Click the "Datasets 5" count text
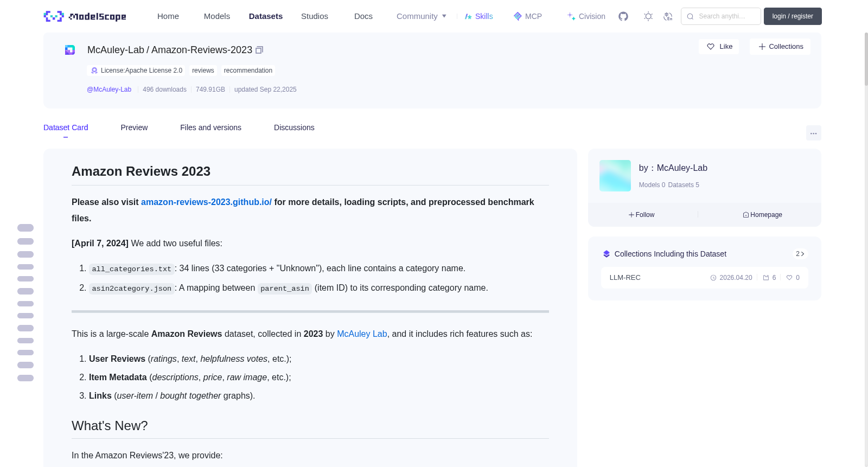The image size is (868, 467). pyautogui.click(x=684, y=185)
